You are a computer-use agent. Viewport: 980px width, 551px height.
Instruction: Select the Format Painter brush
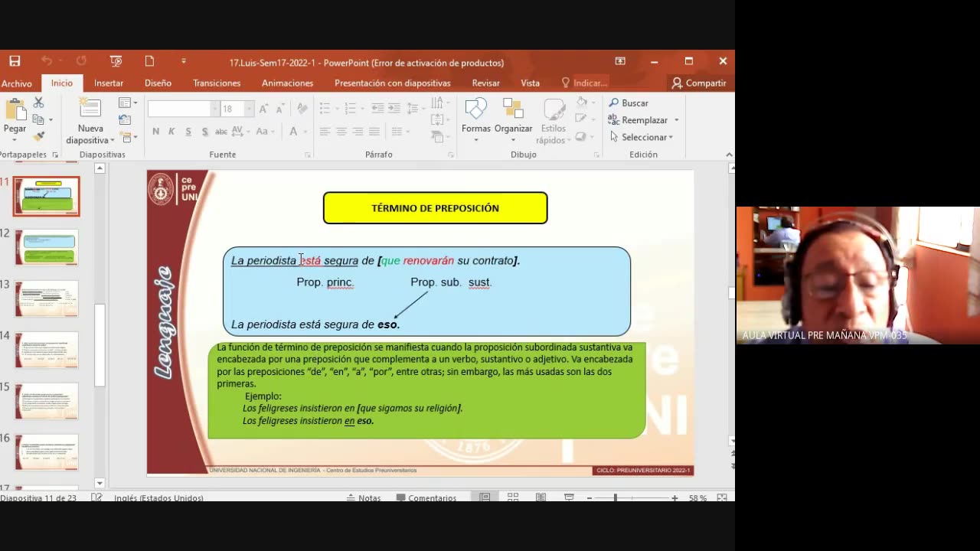[x=38, y=136]
